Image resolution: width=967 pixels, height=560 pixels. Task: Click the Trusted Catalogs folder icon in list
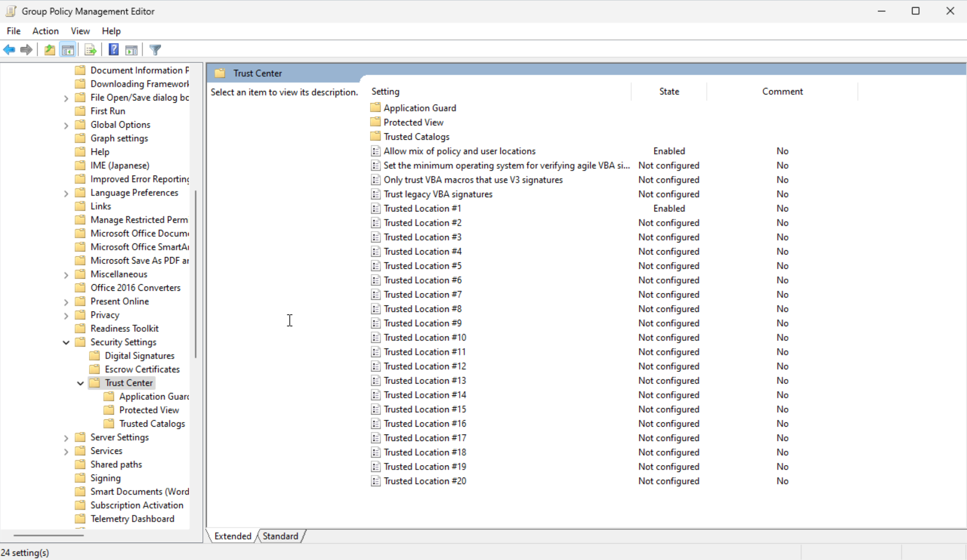pos(376,136)
